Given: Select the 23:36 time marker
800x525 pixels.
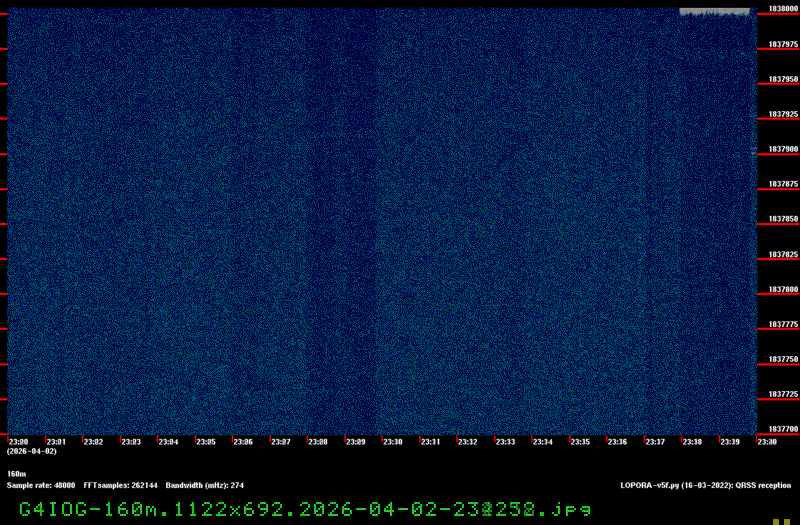Looking at the screenshot, I should pyautogui.click(x=617, y=442).
